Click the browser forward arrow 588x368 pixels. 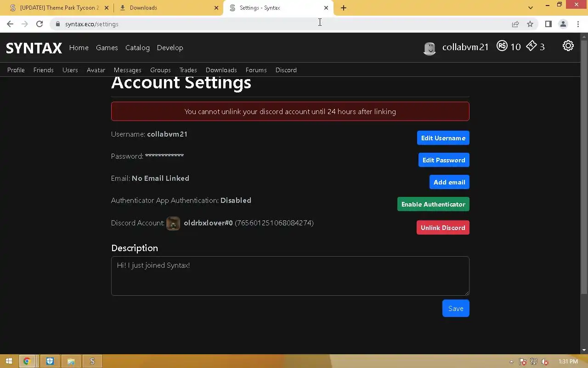(25, 24)
